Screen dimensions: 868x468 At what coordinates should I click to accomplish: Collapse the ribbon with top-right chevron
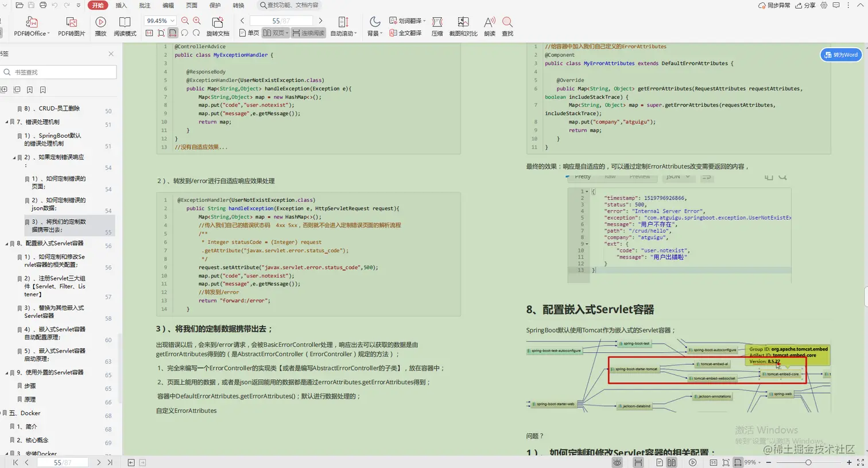click(861, 5)
